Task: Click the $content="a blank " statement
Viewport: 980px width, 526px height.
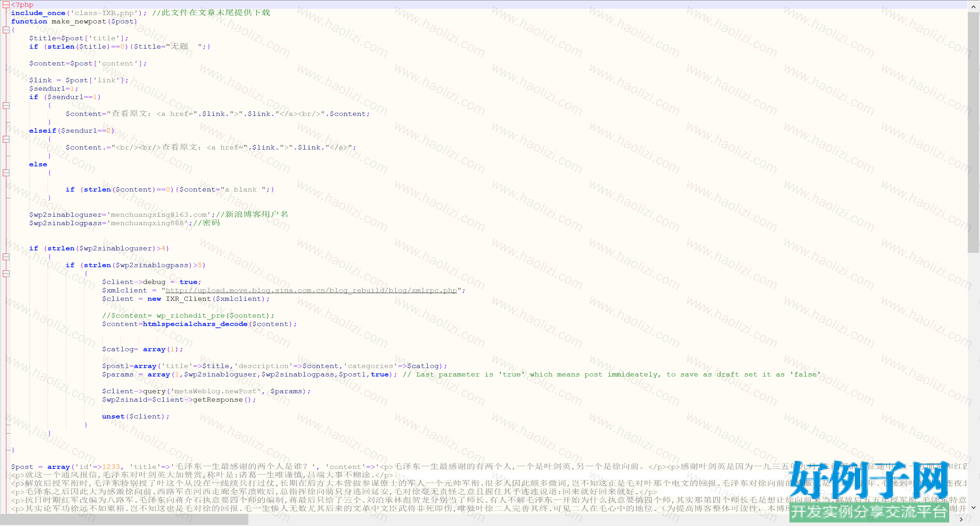Action: 225,189
